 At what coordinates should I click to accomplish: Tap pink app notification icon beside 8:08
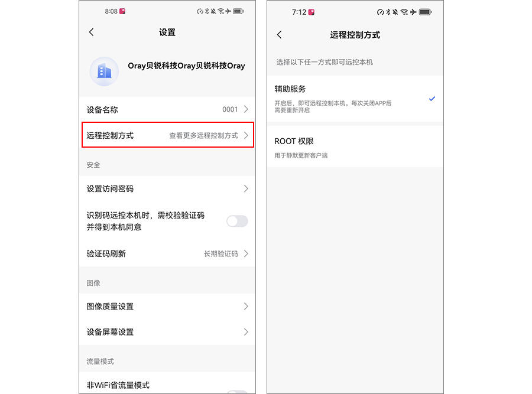pos(122,11)
